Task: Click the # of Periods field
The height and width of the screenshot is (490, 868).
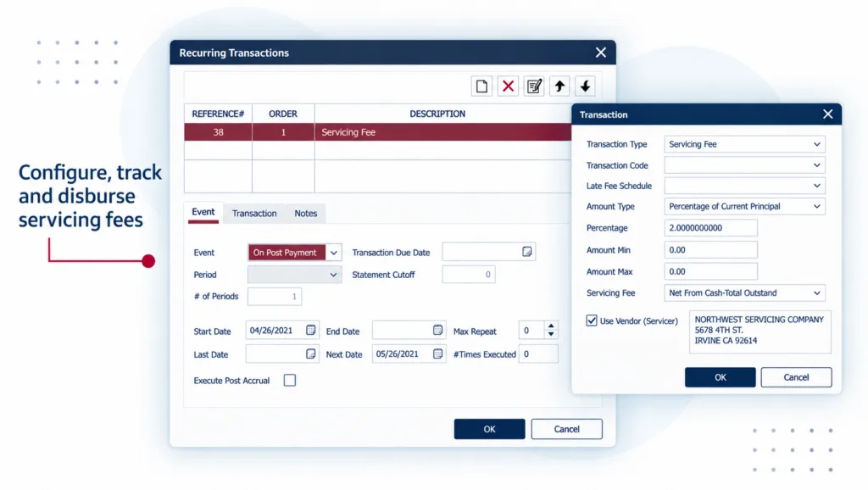Action: click(x=275, y=296)
